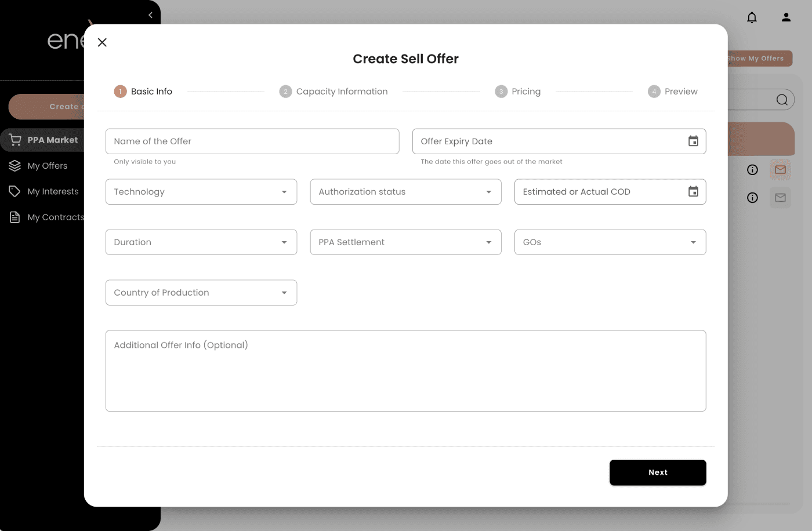Click the grey mail icon
The width and height of the screenshot is (812, 531).
click(780, 198)
